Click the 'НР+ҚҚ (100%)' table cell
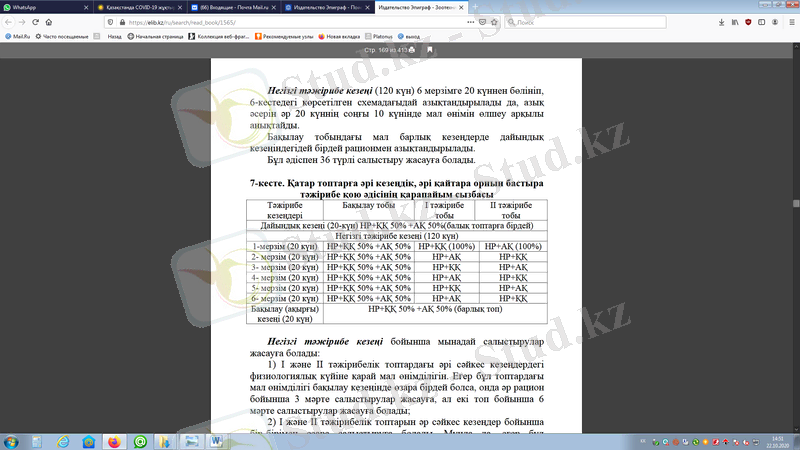Image resolution: width=800 pixels, height=450 pixels. pyautogui.click(x=447, y=246)
